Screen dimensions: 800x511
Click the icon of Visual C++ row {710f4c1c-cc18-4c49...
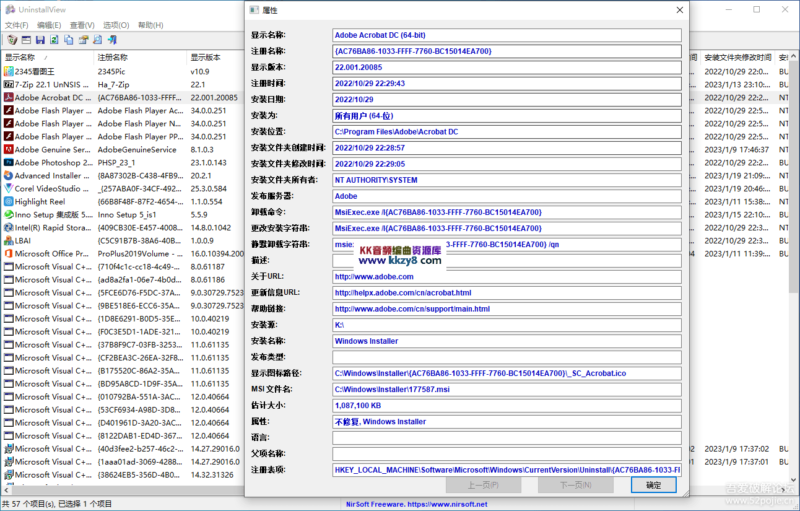click(x=9, y=267)
